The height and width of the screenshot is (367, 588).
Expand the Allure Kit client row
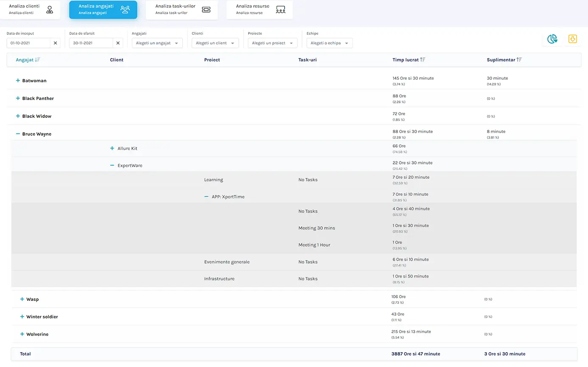point(112,148)
